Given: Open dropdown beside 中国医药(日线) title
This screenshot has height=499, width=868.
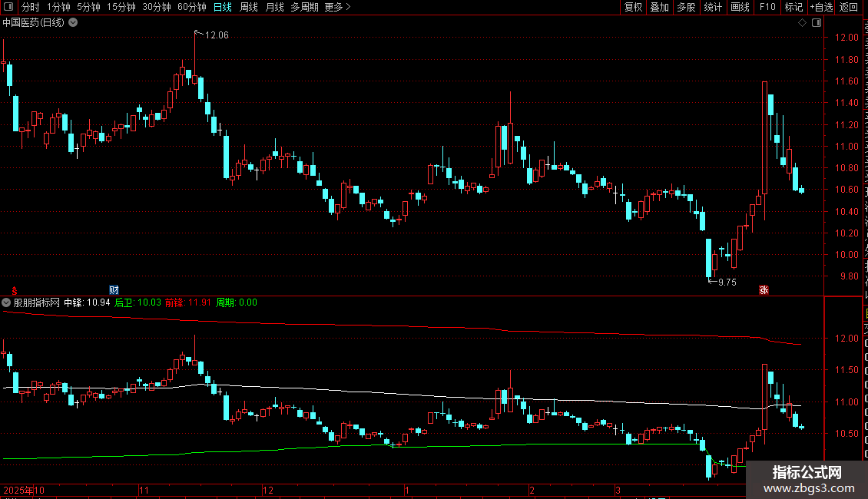Looking at the screenshot, I should (73, 23).
